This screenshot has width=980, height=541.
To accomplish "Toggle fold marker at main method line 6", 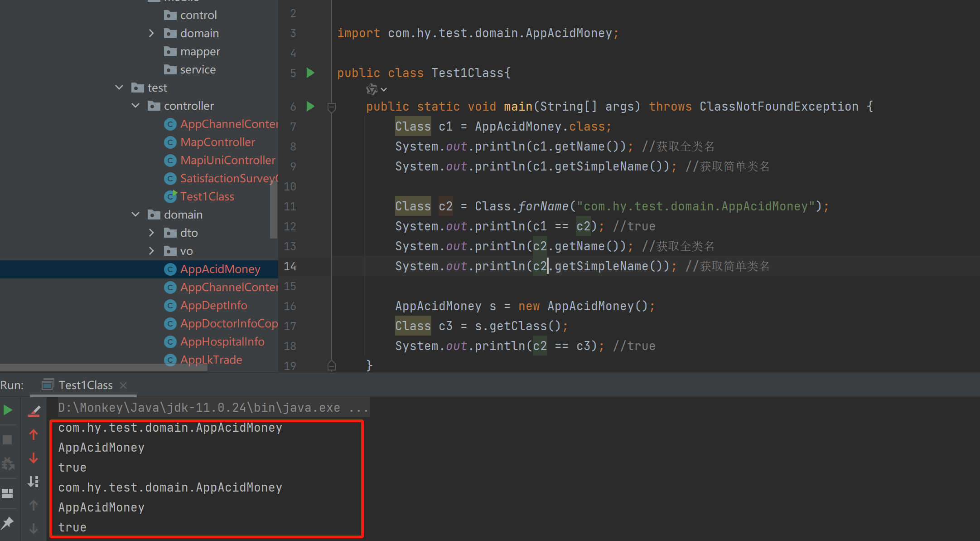I will pos(332,107).
